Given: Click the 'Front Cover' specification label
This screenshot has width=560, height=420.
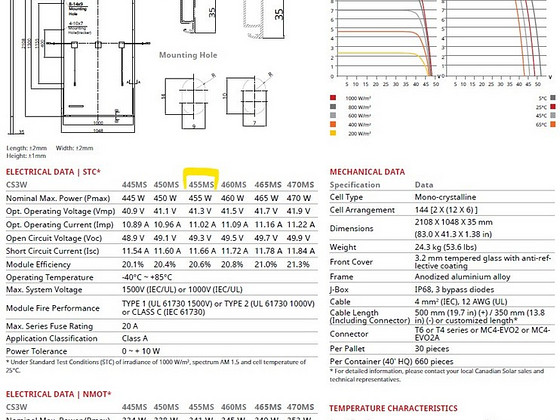Looking at the screenshot, I should (351, 262).
